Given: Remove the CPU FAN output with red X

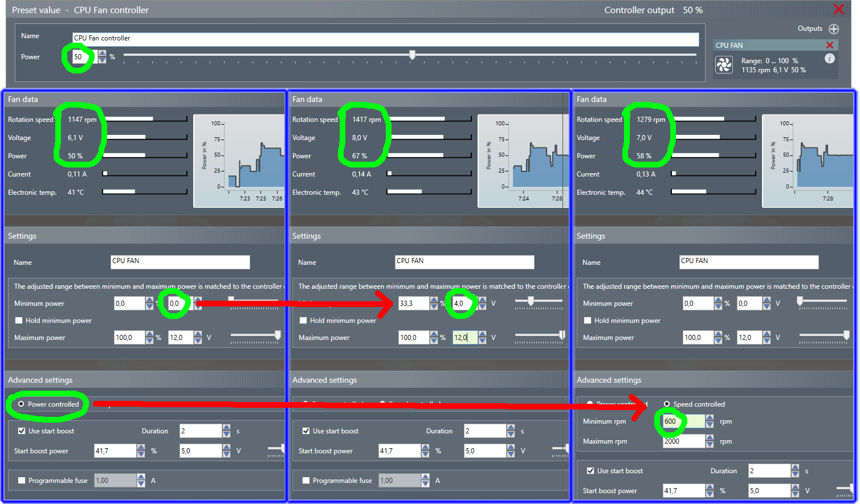Looking at the screenshot, I should click(830, 45).
